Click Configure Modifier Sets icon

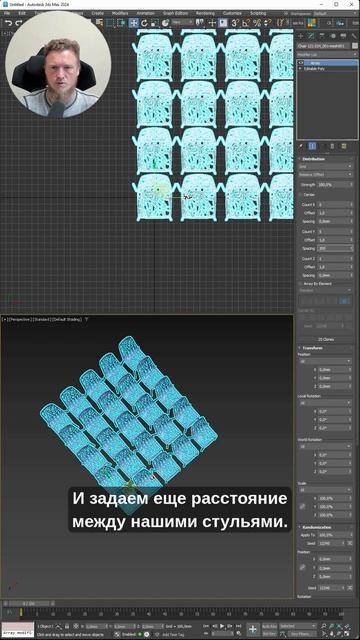click(x=344, y=146)
